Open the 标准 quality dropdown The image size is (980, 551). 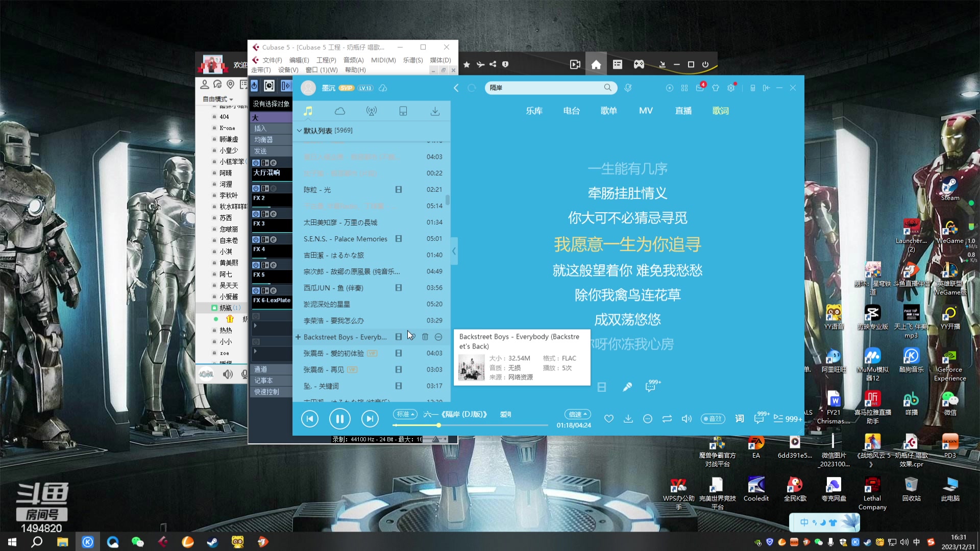click(405, 414)
